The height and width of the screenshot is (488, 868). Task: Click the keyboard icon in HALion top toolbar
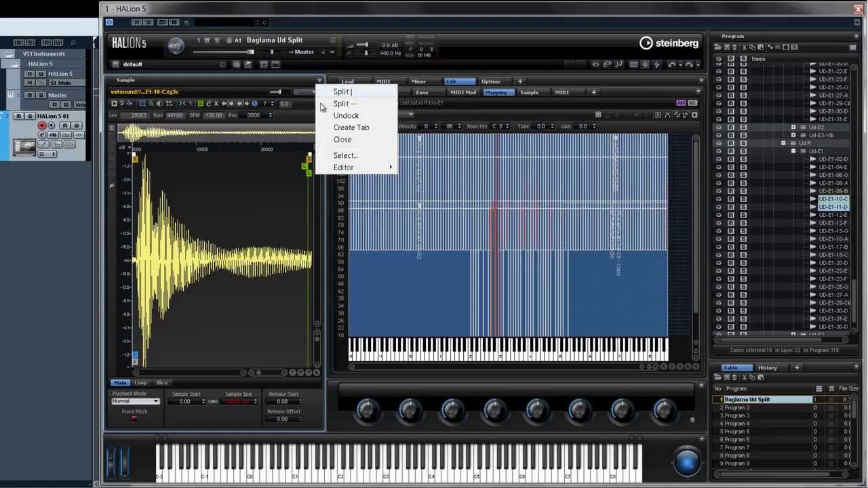[x=633, y=64]
